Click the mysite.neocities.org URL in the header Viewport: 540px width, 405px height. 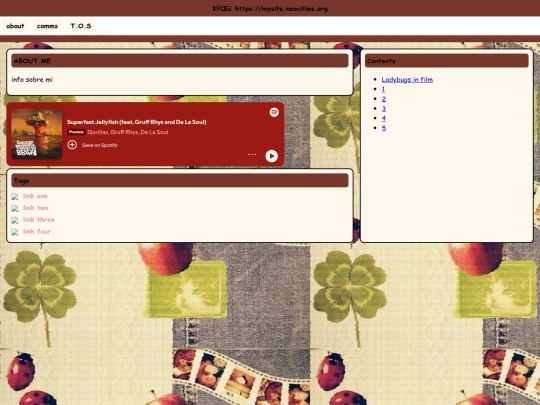coord(281,9)
